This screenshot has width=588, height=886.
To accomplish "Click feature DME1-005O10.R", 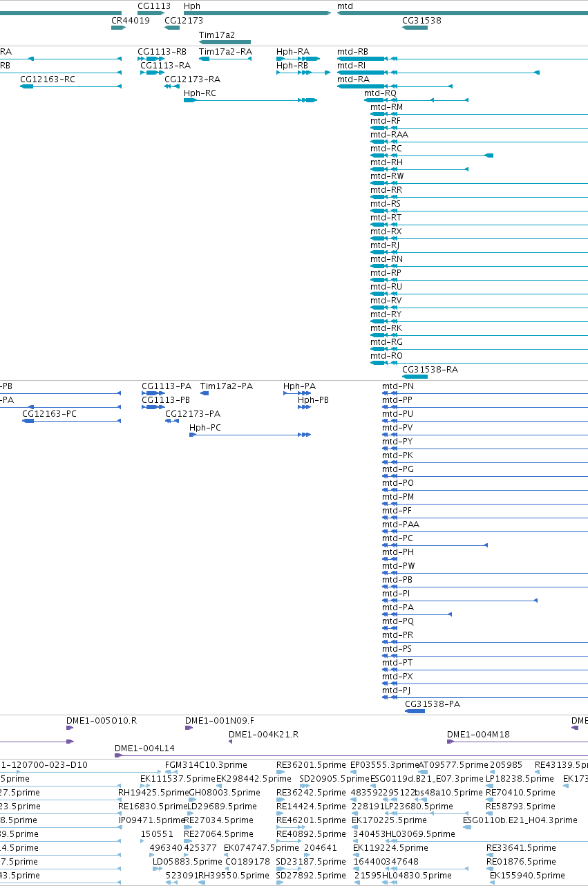I will tap(102, 720).
